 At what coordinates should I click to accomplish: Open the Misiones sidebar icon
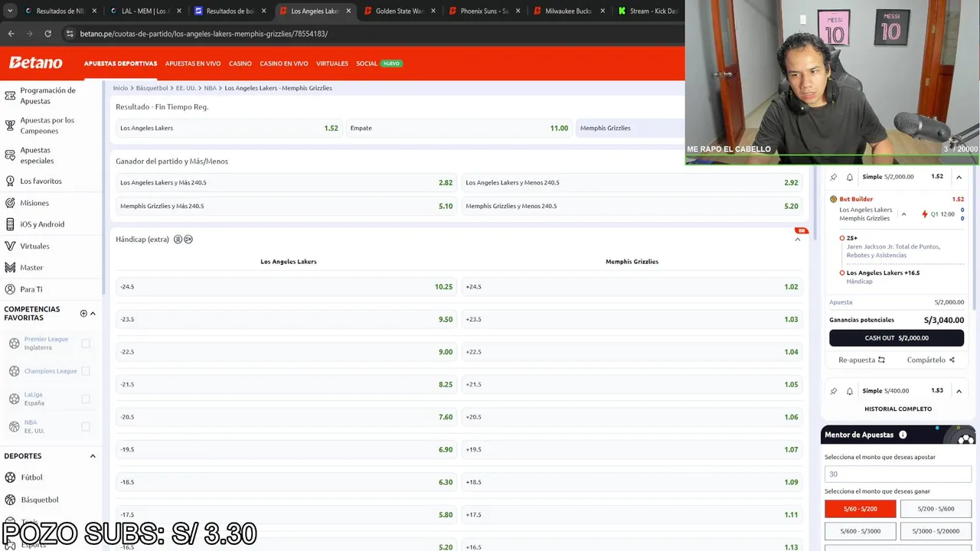point(10,203)
